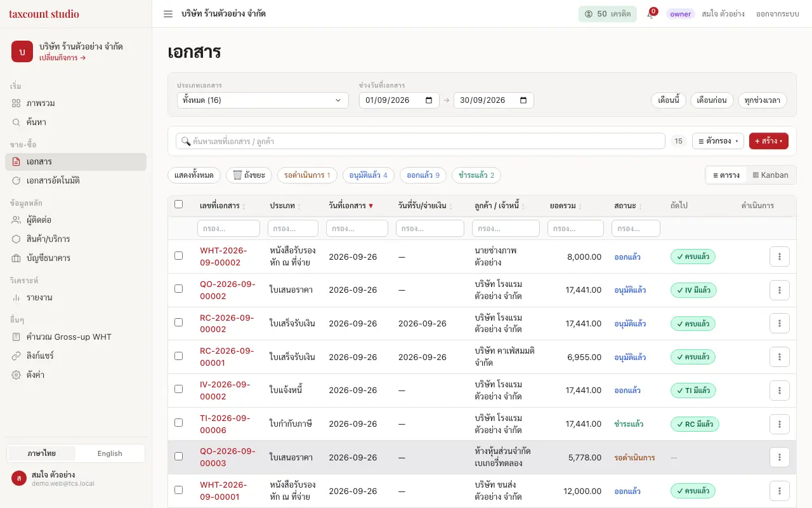Click the 50 credits coin badge
The width and height of the screenshot is (812, 508).
click(x=607, y=14)
